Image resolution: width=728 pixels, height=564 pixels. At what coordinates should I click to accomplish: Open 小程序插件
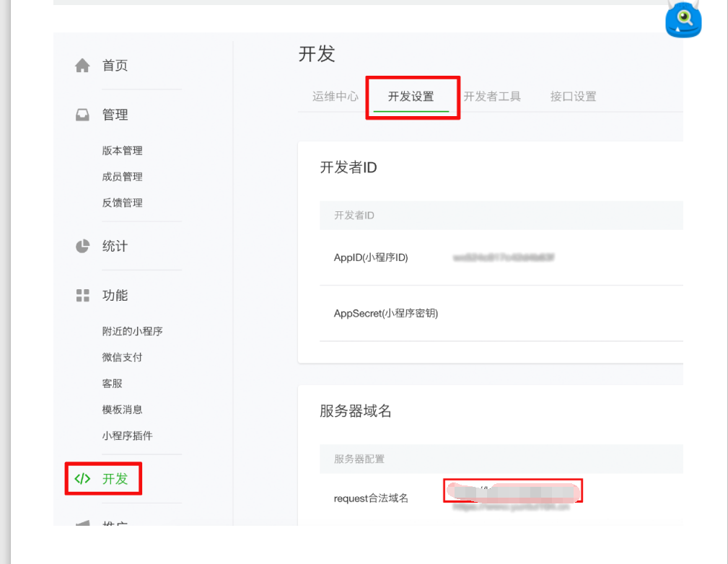127,436
